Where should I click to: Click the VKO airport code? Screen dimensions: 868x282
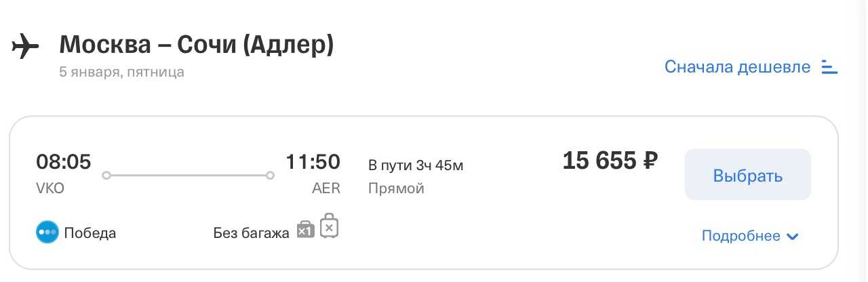click(50, 188)
